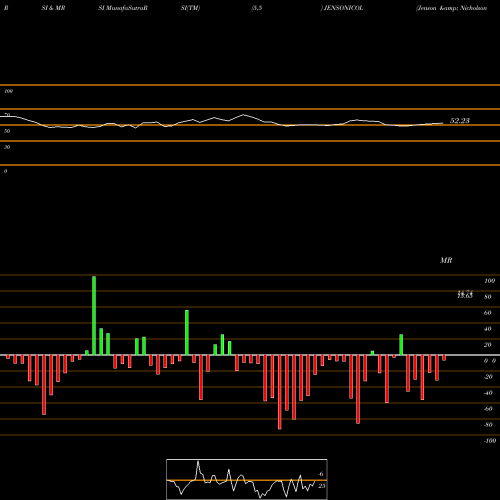
Task: Open the mini overview chart thumbnail
Action: click(247, 479)
